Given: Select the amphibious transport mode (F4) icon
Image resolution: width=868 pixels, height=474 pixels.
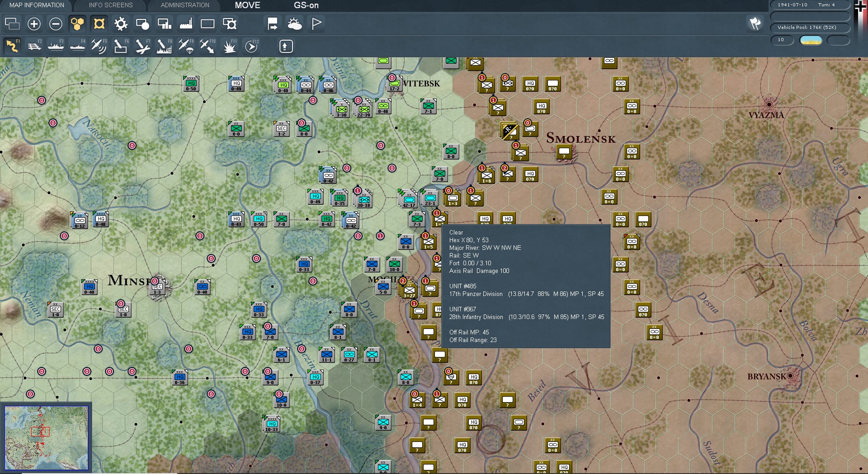Looking at the screenshot, I should coord(77,47).
